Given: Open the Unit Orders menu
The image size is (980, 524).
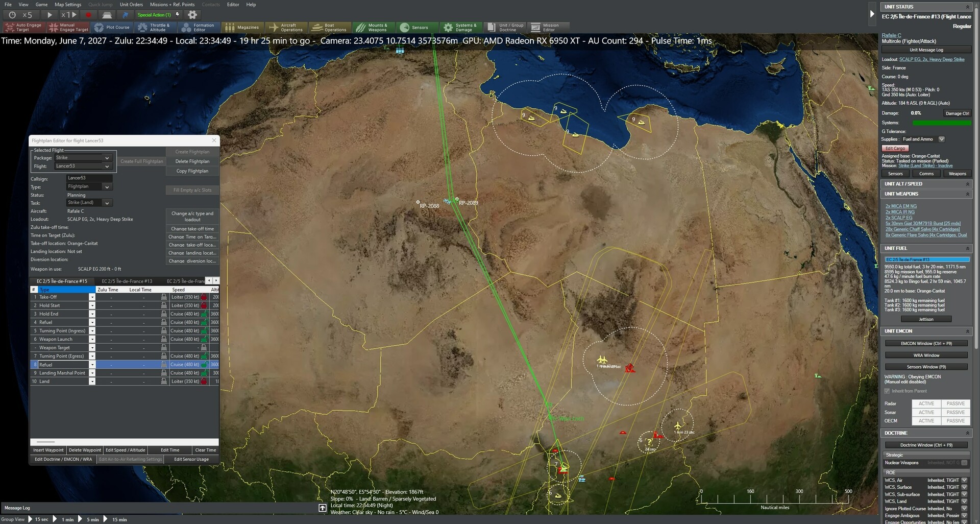Looking at the screenshot, I should (x=131, y=4).
